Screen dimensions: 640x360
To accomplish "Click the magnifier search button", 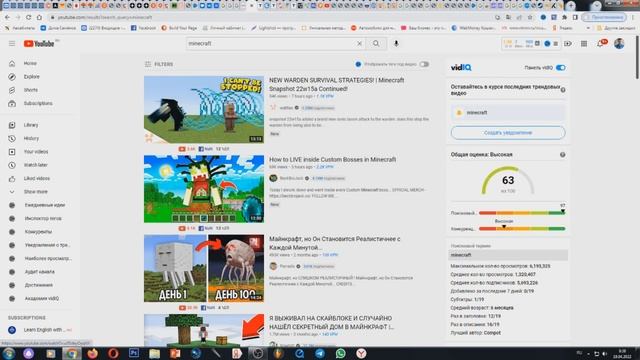I will (x=376, y=44).
